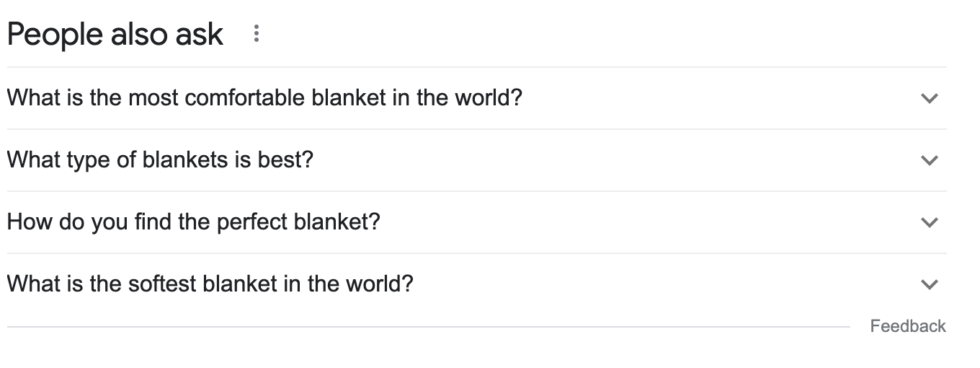
Task: Show the answer about the softest blanket
Action: tap(210, 284)
